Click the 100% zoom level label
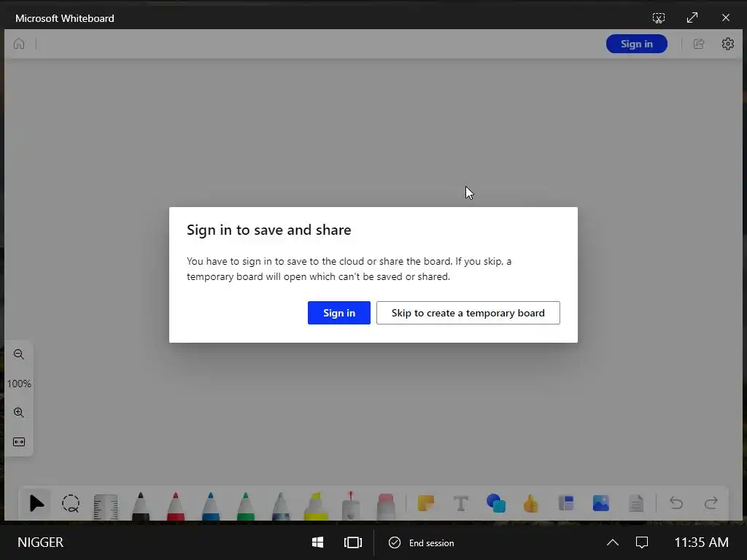 click(x=19, y=384)
